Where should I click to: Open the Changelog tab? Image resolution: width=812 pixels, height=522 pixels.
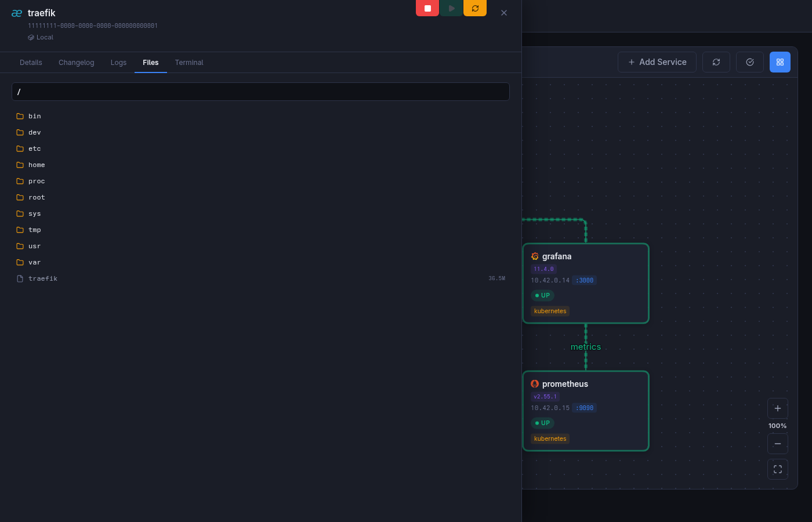[76, 63]
